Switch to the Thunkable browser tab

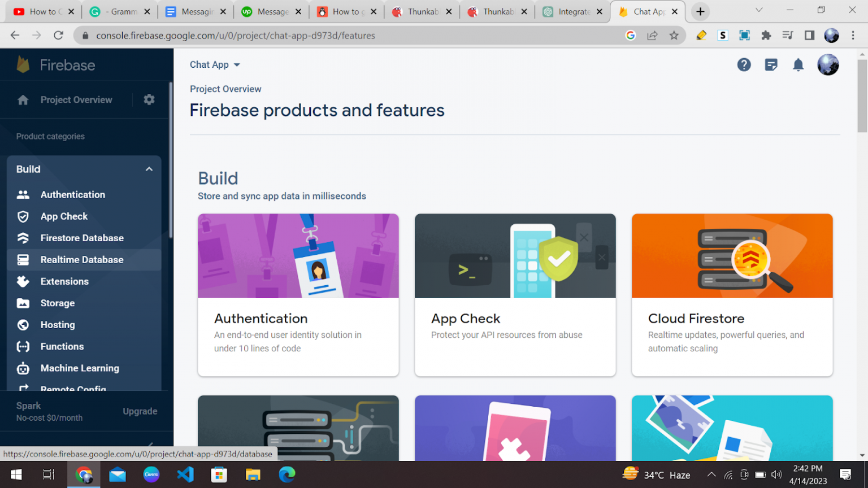pyautogui.click(x=422, y=11)
